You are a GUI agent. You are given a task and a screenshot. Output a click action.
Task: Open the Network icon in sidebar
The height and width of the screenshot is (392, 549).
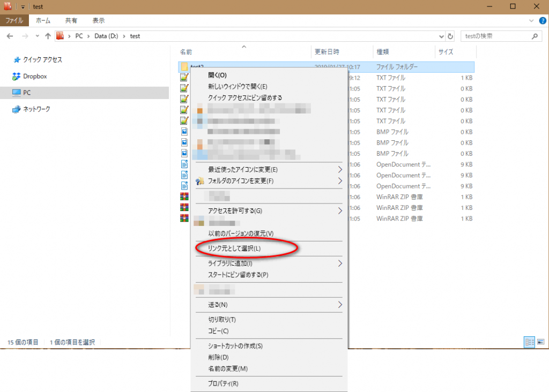(17, 109)
